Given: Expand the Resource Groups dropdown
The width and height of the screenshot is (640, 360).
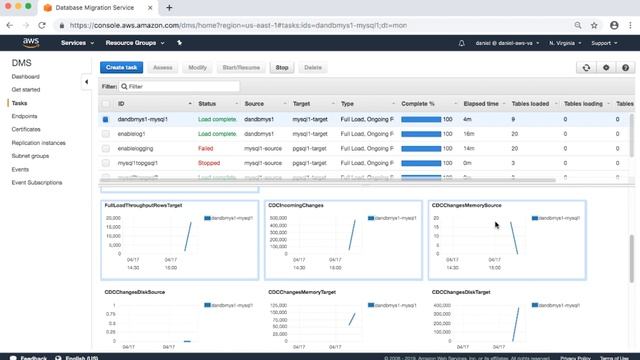Looking at the screenshot, I should 135,43.
